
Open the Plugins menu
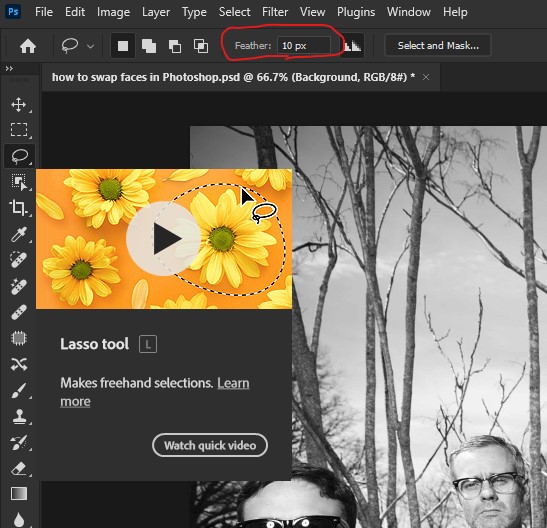click(x=356, y=12)
